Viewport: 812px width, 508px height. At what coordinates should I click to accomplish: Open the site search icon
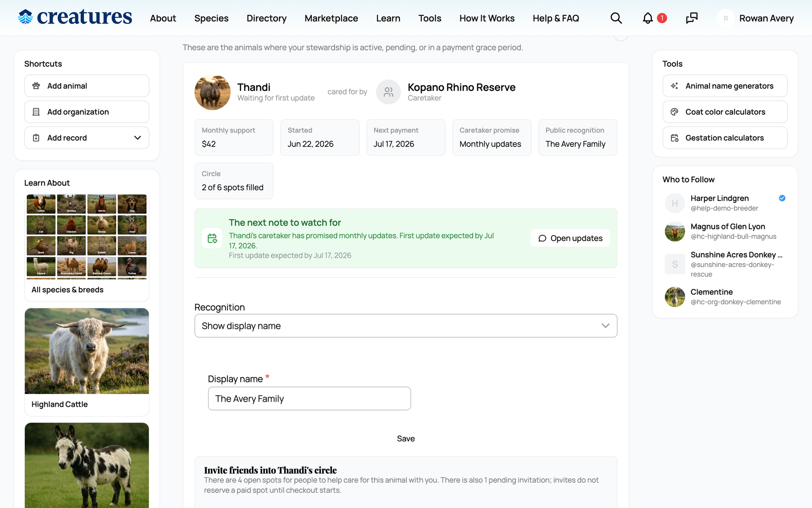[616, 18]
